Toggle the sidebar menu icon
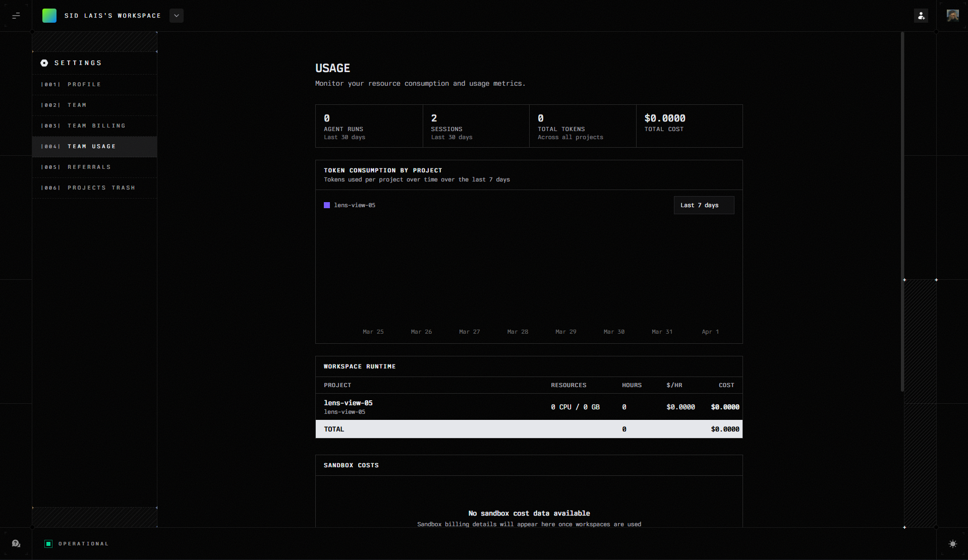 (x=16, y=16)
